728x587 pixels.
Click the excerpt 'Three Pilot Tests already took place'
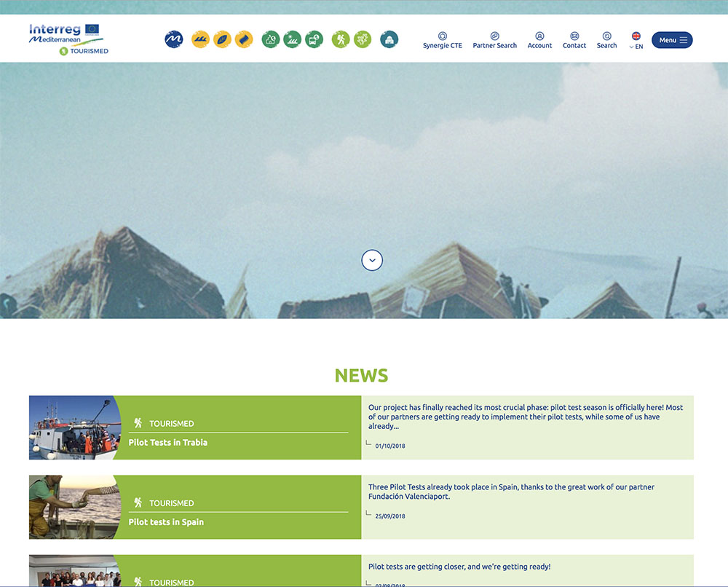tap(511, 492)
